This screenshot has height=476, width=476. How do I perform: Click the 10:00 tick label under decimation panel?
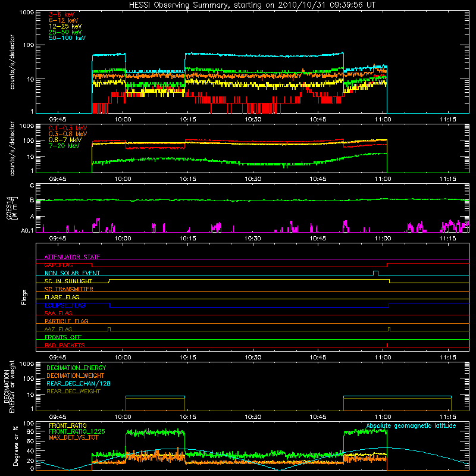(123, 417)
